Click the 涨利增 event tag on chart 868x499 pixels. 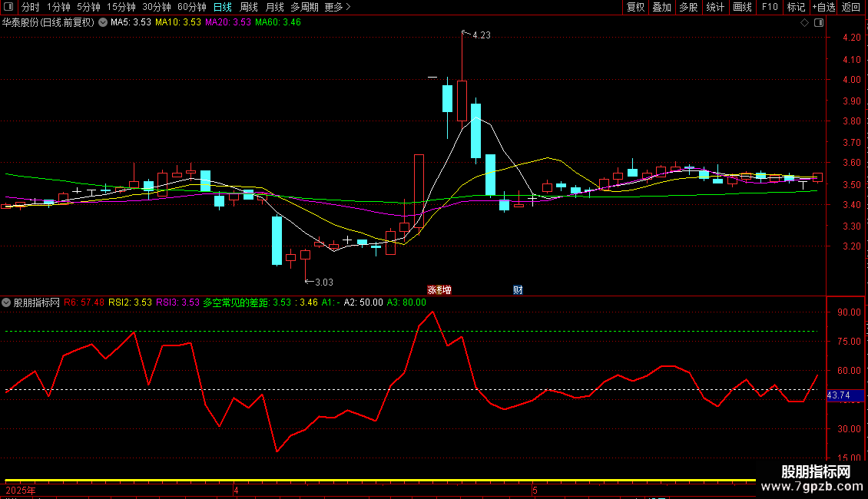439,290
